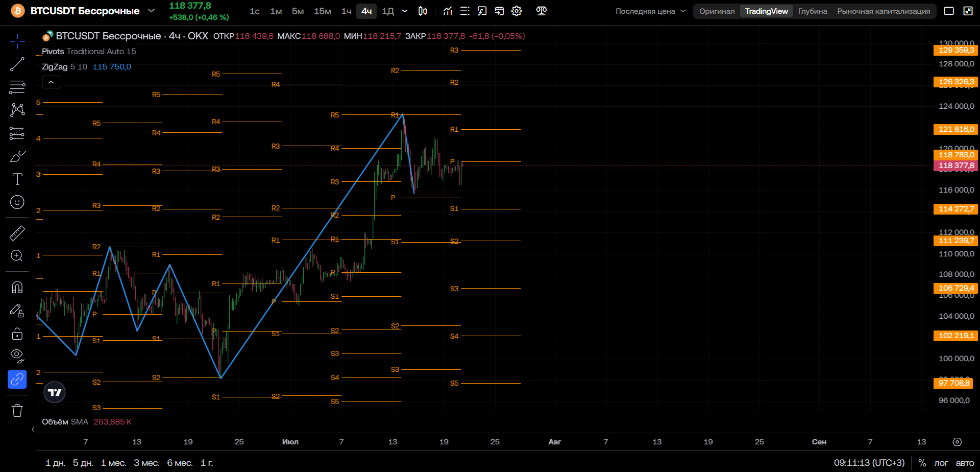Toggle lock all drawings
980x472 pixels.
17,334
